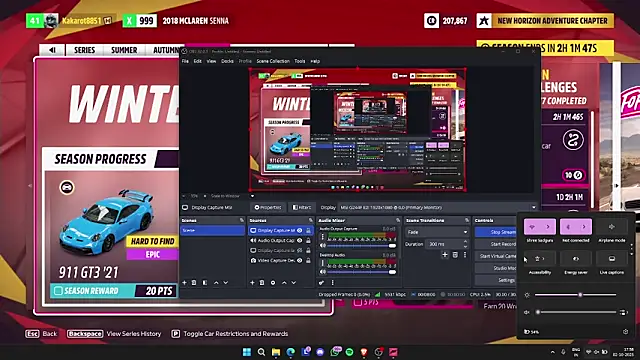Add a new source in Sources panel

[x=252, y=282]
